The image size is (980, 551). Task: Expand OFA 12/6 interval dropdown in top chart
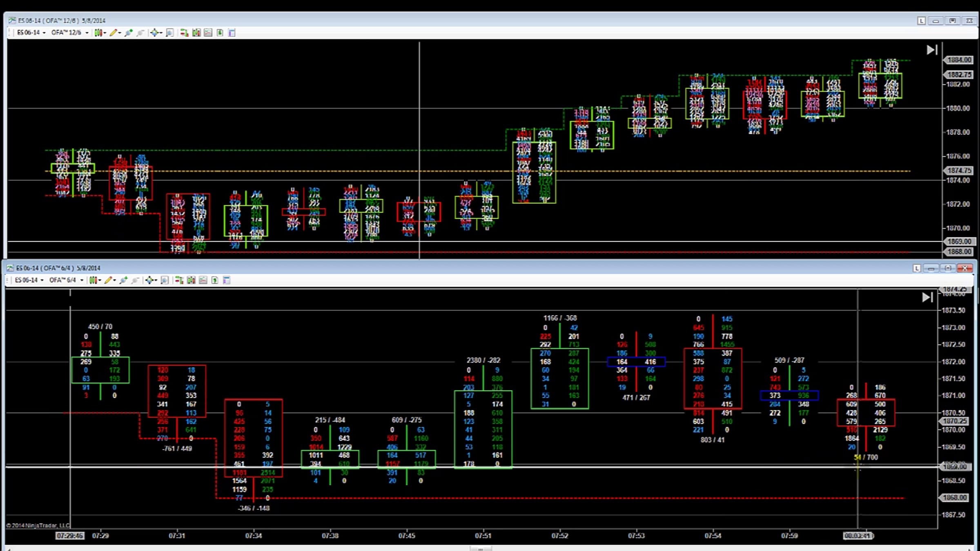[x=70, y=33]
